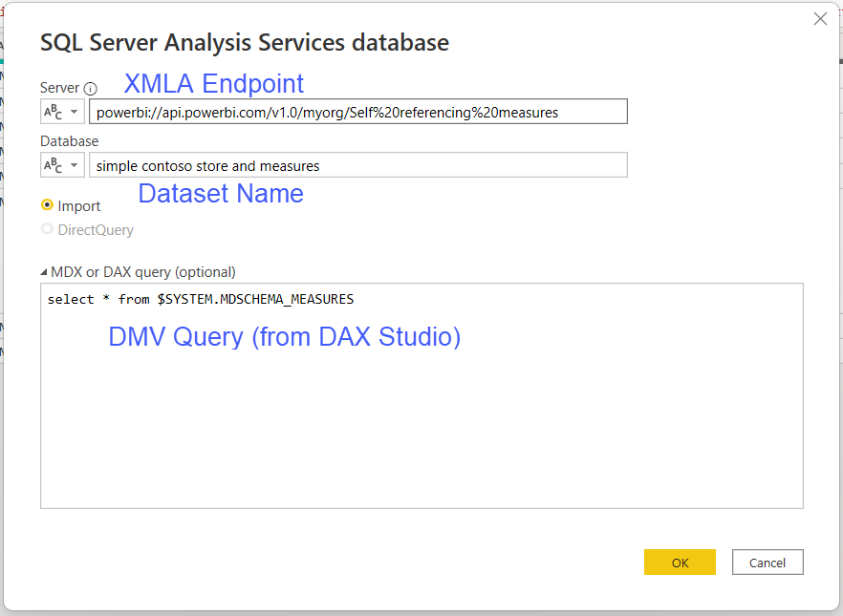Image resolution: width=843 pixels, height=616 pixels.
Task: Click inside the MDX or DAX query box
Action: coord(421,420)
